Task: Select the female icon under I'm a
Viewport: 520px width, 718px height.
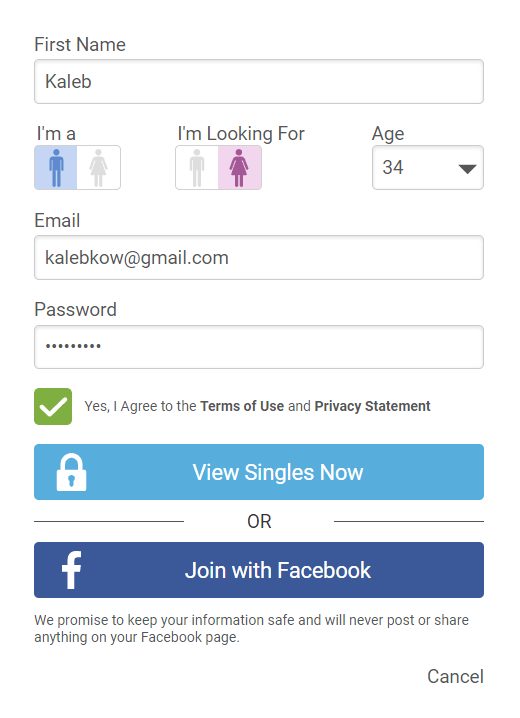Action: point(98,168)
